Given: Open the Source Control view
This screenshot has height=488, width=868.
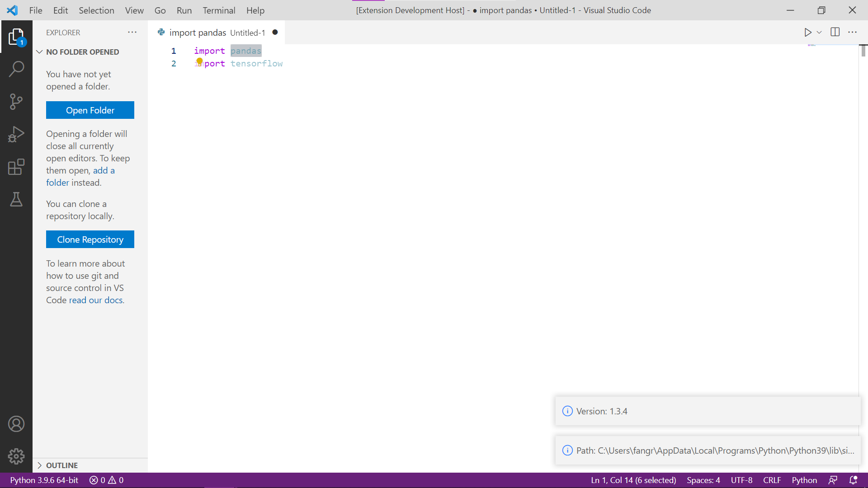Looking at the screenshot, I should [16, 102].
